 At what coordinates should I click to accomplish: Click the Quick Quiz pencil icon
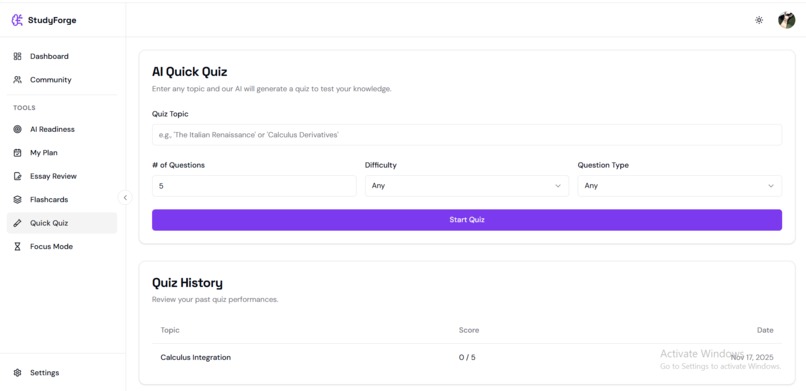click(x=17, y=223)
